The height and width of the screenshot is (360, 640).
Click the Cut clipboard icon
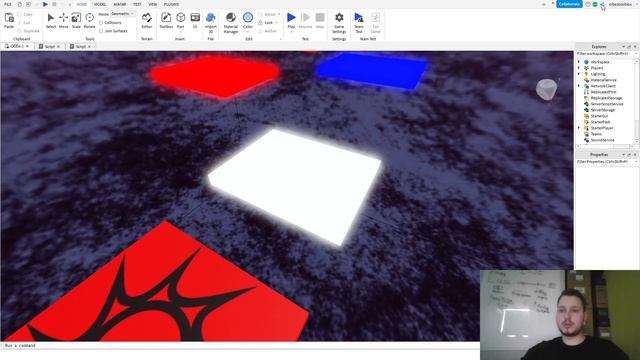point(20,22)
